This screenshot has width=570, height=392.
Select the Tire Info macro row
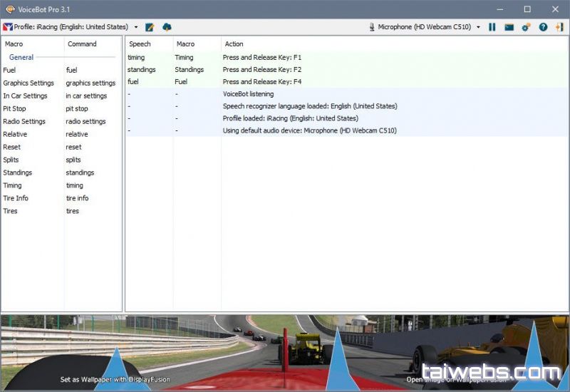tap(16, 198)
